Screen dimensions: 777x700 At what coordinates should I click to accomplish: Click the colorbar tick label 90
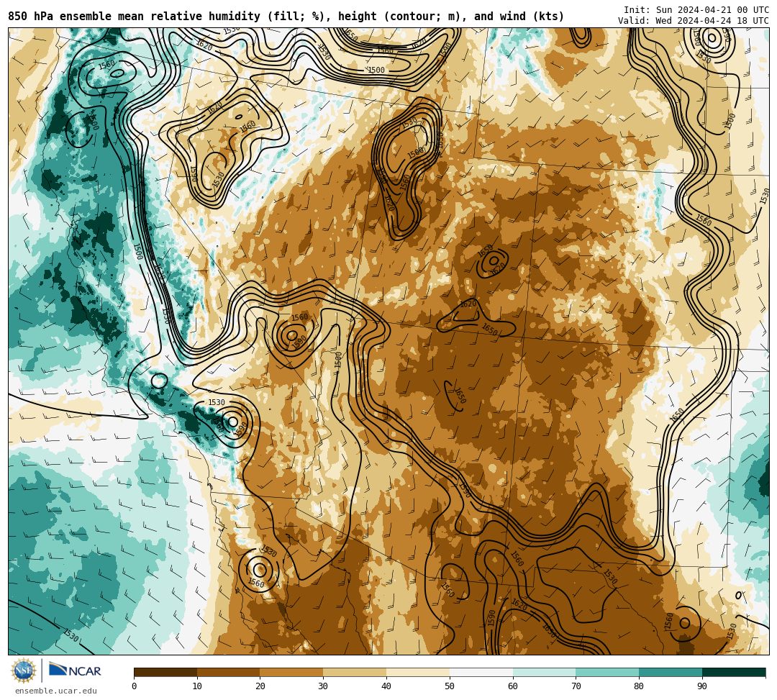click(x=702, y=686)
